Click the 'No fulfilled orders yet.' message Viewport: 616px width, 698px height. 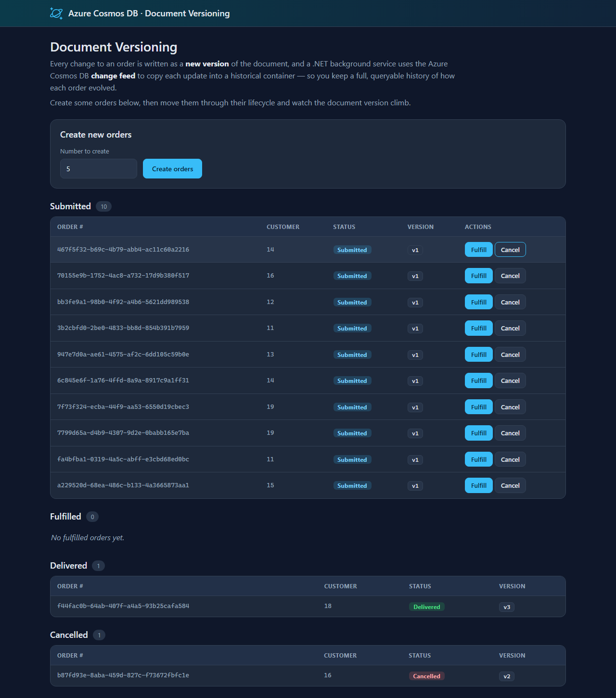88,537
